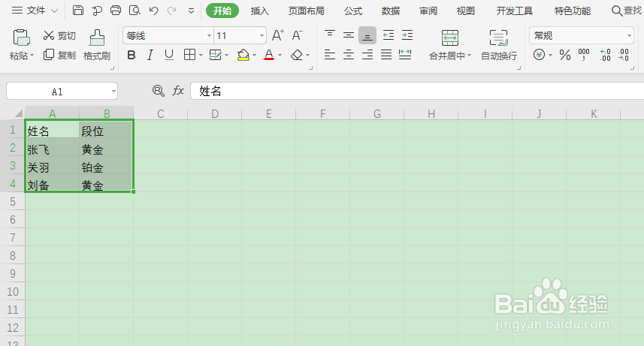Apply yellow fill color bucket
This screenshot has height=346, width=644.
(x=243, y=55)
